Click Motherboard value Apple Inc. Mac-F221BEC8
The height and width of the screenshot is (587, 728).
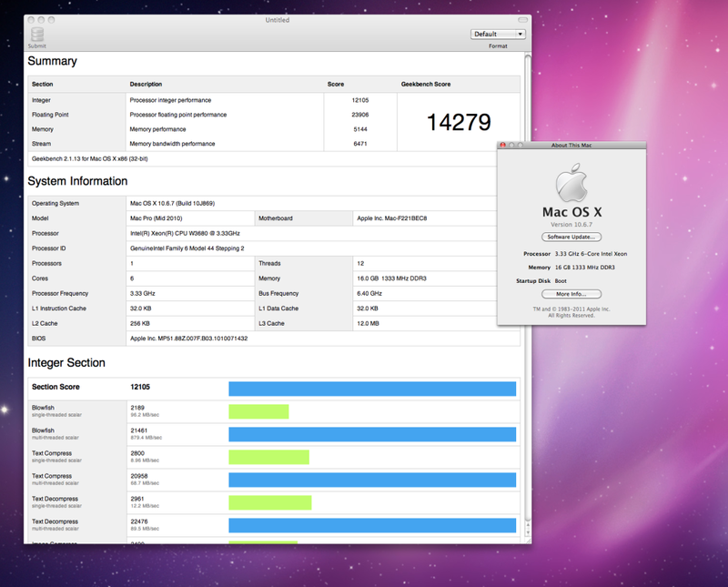tap(392, 218)
